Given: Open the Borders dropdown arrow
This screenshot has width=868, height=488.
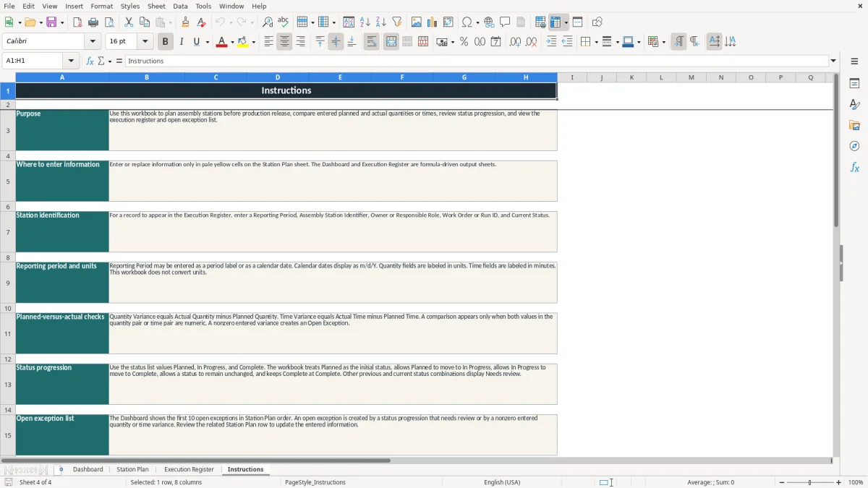Looking at the screenshot, I should 596,42.
